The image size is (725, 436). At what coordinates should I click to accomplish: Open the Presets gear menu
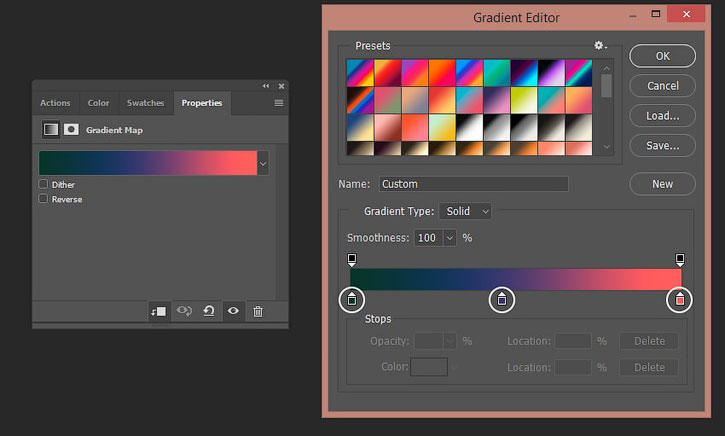click(600, 45)
